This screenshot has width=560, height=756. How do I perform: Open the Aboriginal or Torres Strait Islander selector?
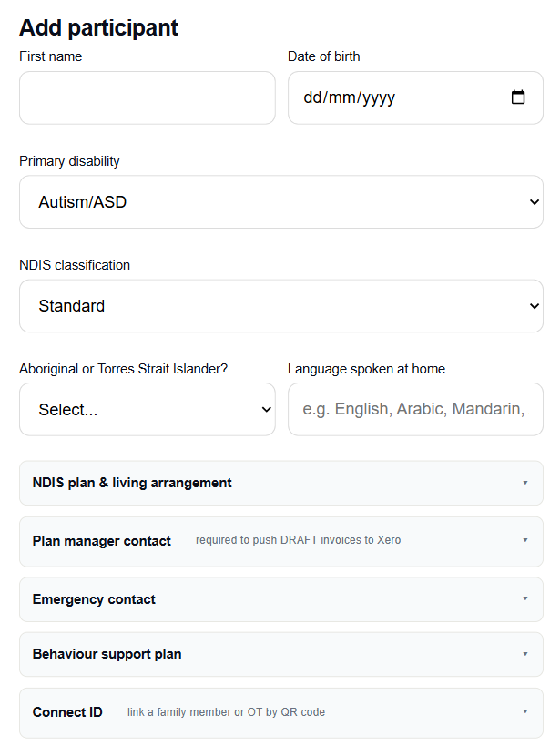coord(147,409)
